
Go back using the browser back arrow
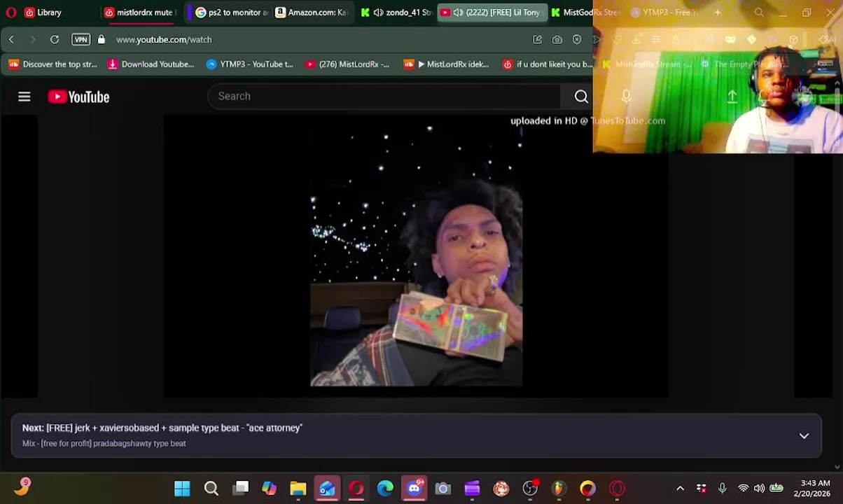(x=11, y=40)
